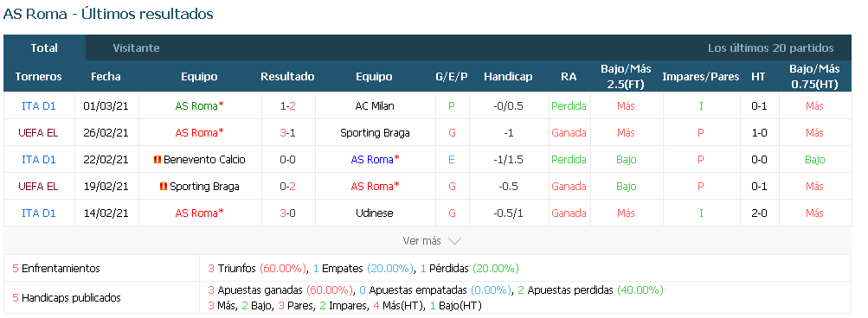Click AC Milan team name

click(374, 106)
